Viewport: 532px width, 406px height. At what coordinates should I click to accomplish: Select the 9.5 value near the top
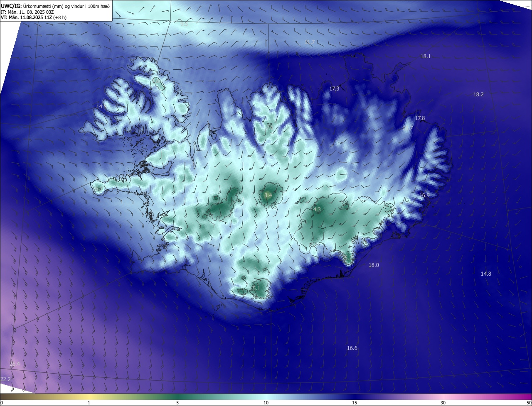click(x=184, y=24)
